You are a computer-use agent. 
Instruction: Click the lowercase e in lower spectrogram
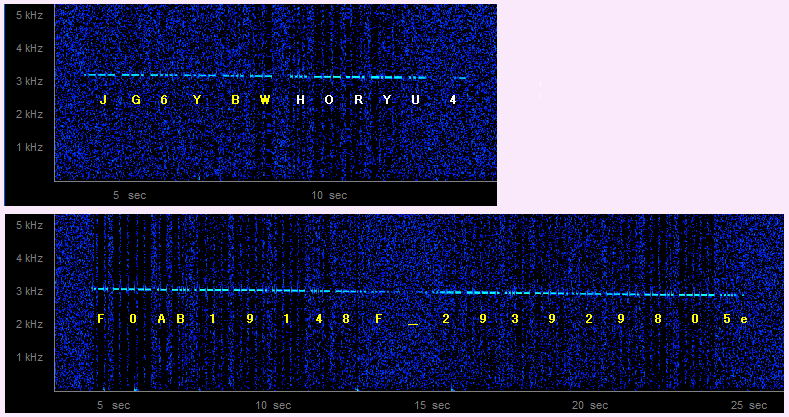click(x=744, y=319)
